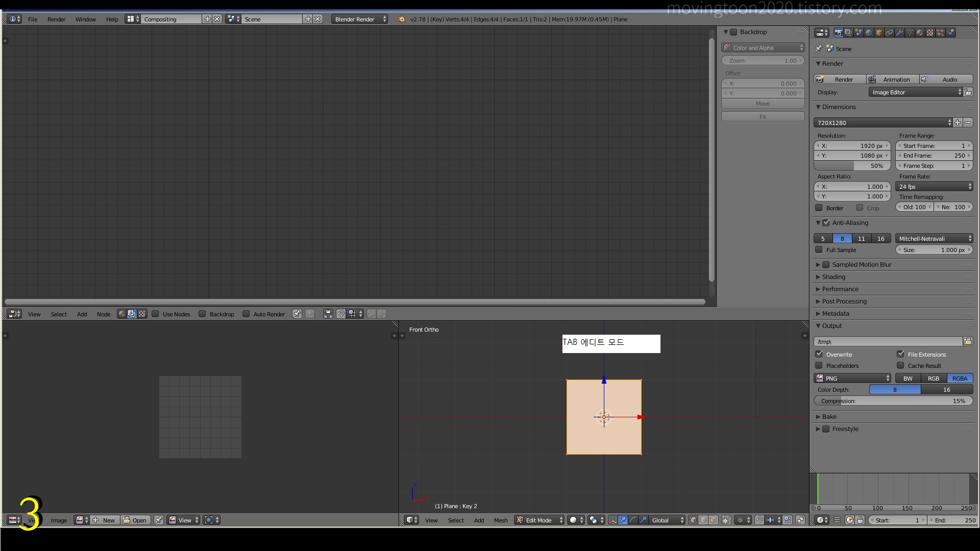Open the Image Editor display dropdown
Viewport: 980px width, 551px height.
click(x=916, y=92)
